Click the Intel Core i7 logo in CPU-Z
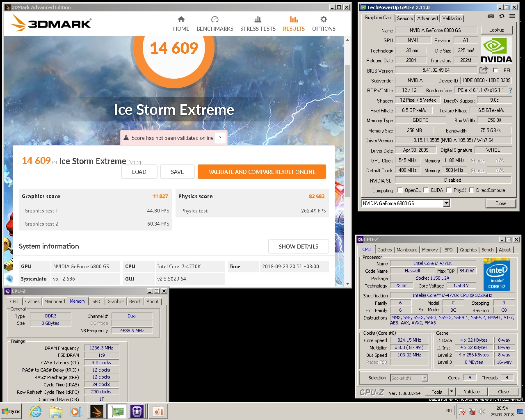Viewport: 525px width, 420px height. (x=497, y=274)
